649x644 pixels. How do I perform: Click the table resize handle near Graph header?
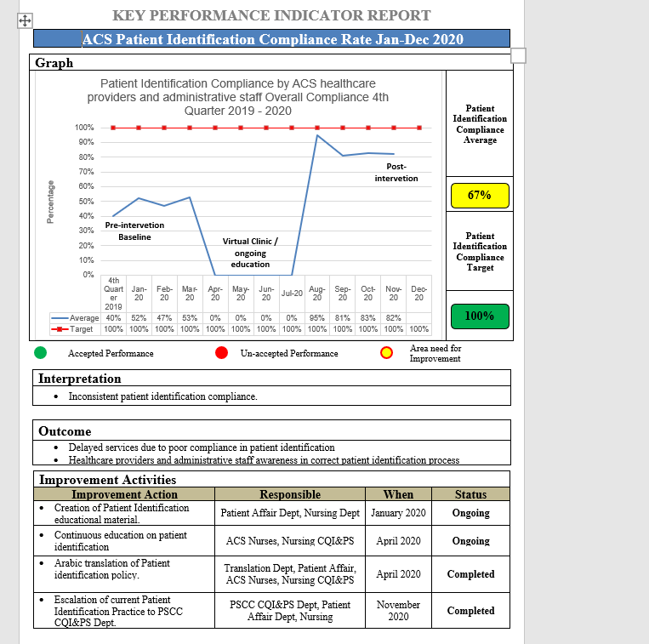coord(518,55)
